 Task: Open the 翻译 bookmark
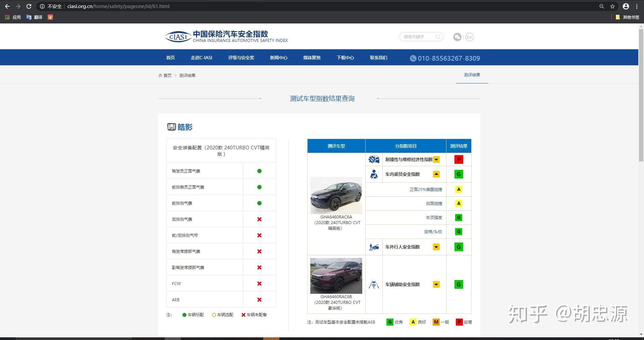(x=34, y=17)
